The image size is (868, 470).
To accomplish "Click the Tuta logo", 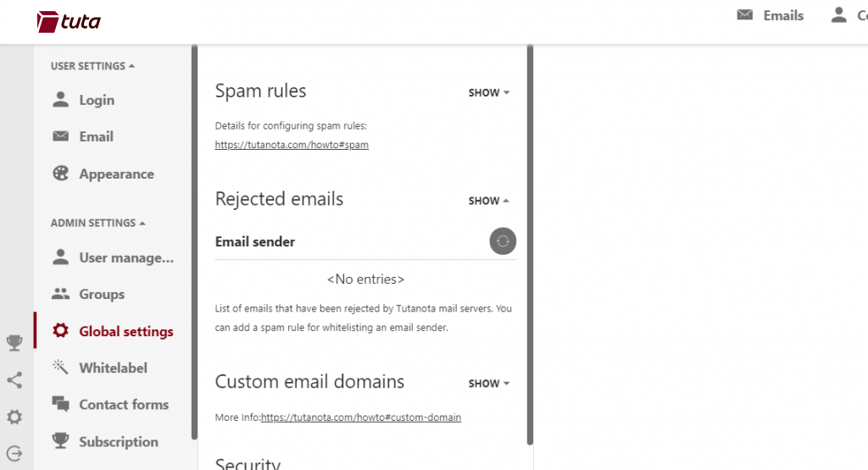I will [69, 21].
